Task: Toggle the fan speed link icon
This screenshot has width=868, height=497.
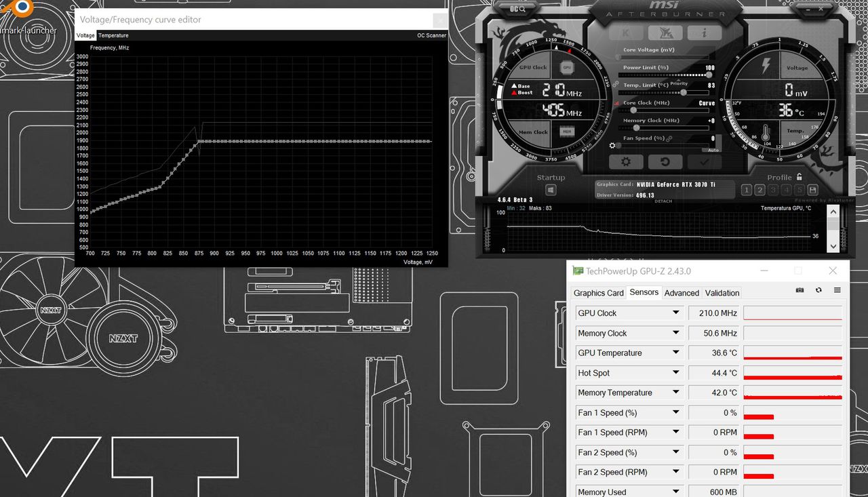Action: 669,139
